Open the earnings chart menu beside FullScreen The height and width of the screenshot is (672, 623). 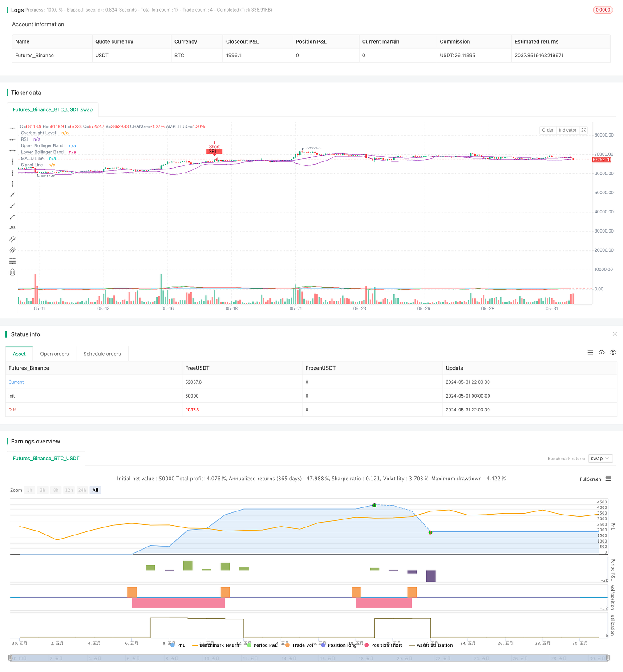point(608,479)
